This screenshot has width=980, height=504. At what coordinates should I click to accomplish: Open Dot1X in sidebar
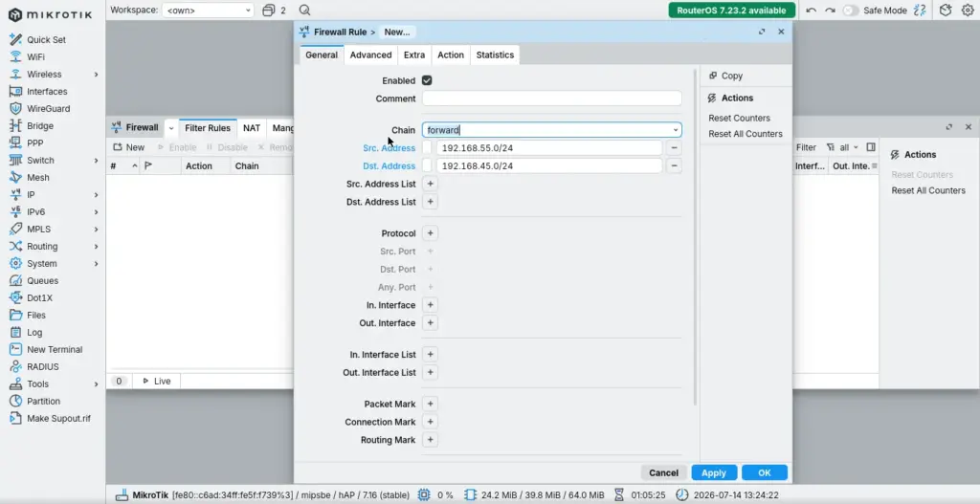click(39, 297)
